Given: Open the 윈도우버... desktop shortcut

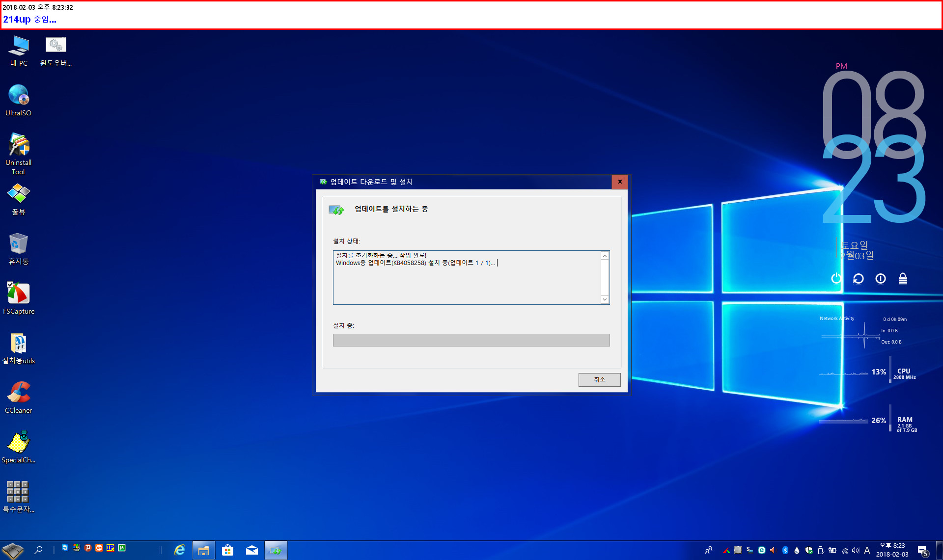Looking at the screenshot, I should point(56,51).
